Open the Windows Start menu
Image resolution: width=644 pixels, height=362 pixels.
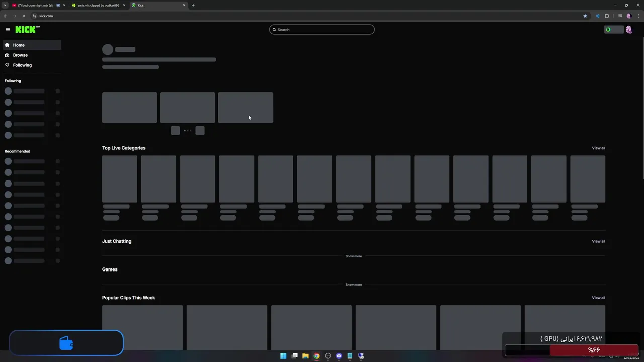(283, 356)
